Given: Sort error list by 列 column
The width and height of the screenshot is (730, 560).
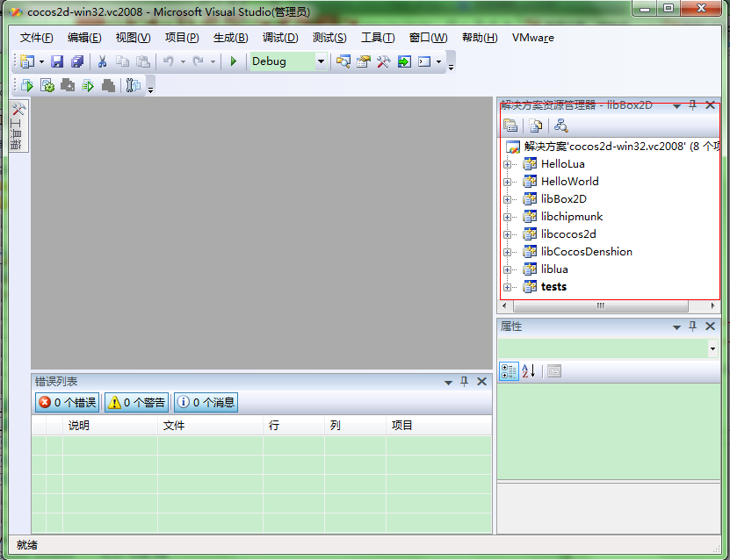Looking at the screenshot, I should (x=355, y=425).
